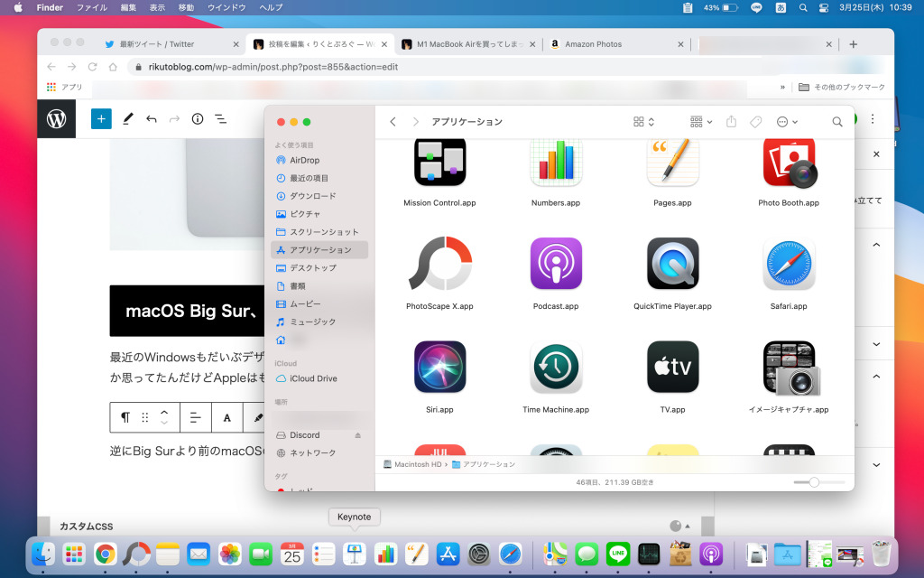Switch to M1 MacBook Air Chrome tab

click(x=468, y=44)
